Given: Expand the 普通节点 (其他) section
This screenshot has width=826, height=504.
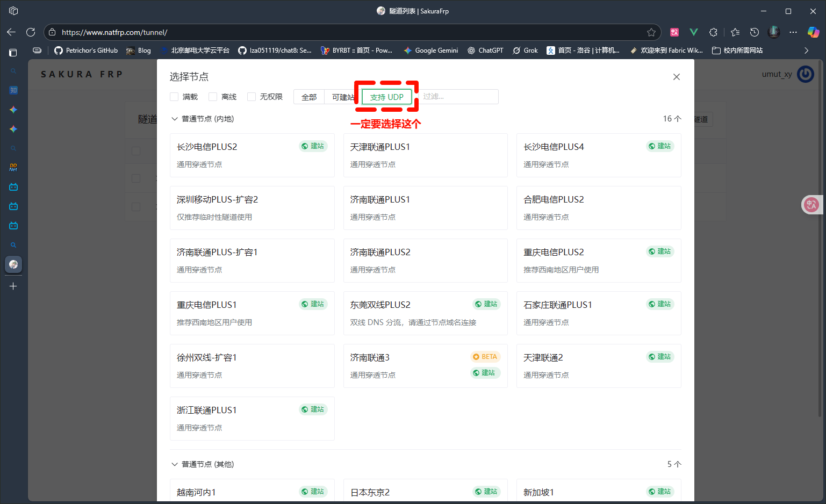Looking at the screenshot, I should coord(175,464).
